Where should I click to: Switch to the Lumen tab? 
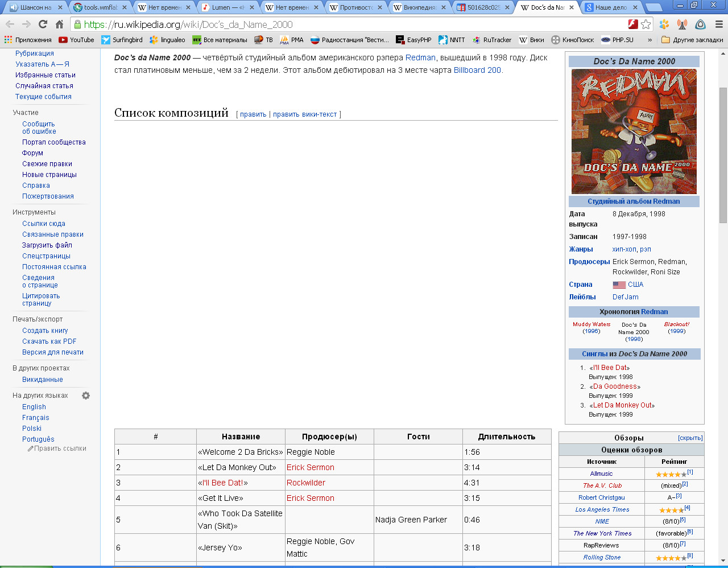tap(227, 7)
